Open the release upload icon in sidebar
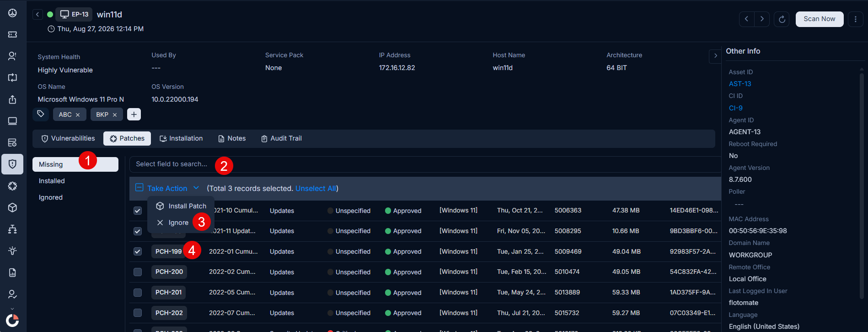This screenshot has height=332, width=868. click(x=12, y=99)
